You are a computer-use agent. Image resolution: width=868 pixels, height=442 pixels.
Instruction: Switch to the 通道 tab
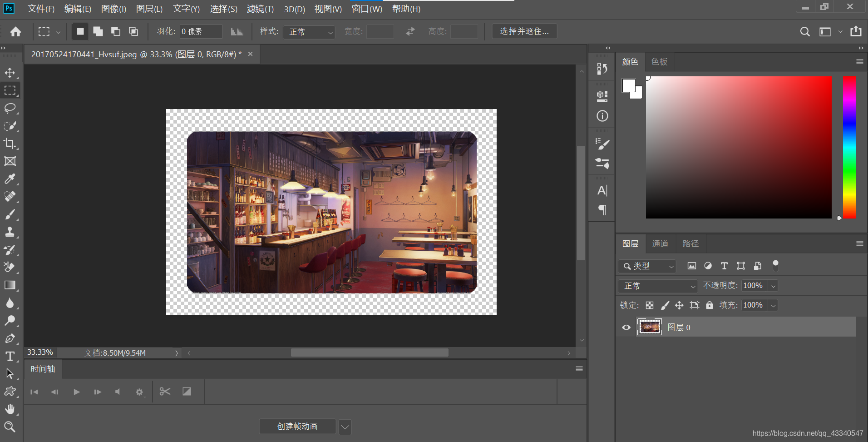pos(660,244)
